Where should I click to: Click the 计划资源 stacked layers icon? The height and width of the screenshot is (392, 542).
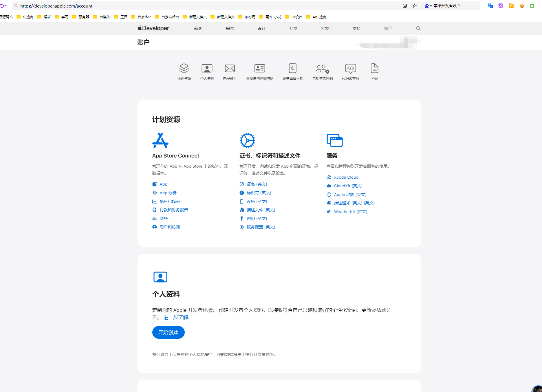[x=184, y=68]
